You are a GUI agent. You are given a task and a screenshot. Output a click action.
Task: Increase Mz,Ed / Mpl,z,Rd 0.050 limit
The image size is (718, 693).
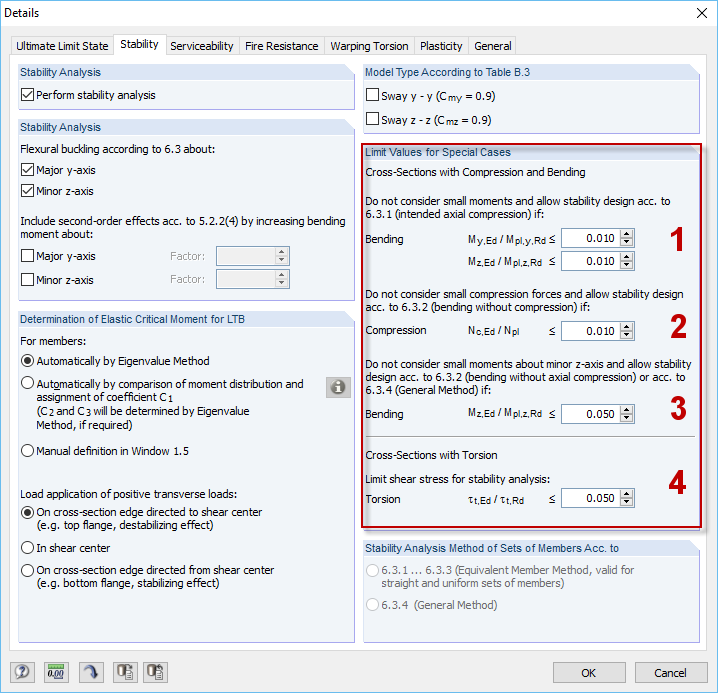(x=626, y=409)
